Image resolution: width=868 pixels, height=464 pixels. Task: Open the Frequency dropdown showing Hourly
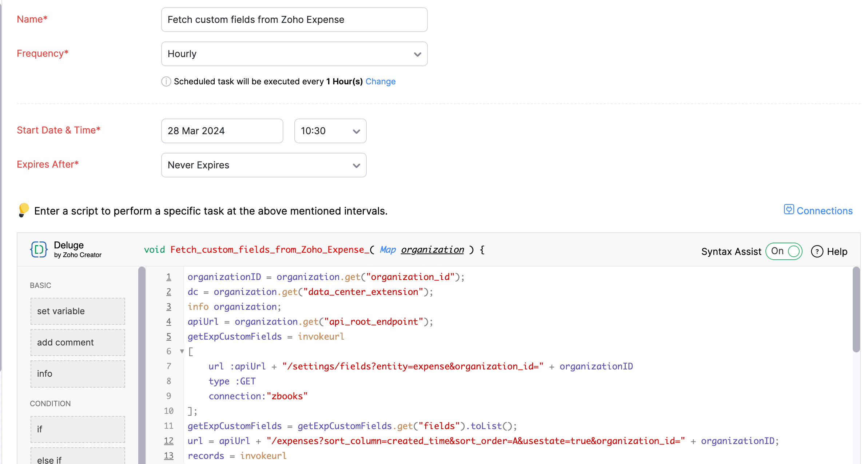tap(294, 54)
